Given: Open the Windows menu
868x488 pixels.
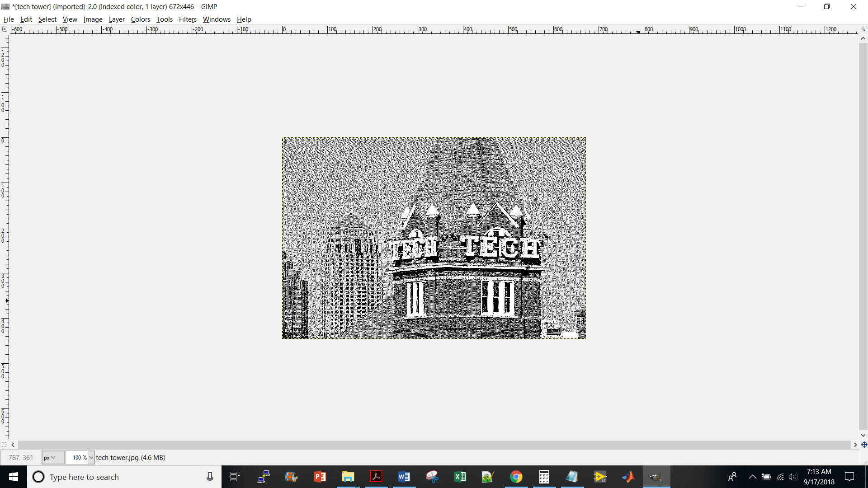Looking at the screenshot, I should (217, 19).
